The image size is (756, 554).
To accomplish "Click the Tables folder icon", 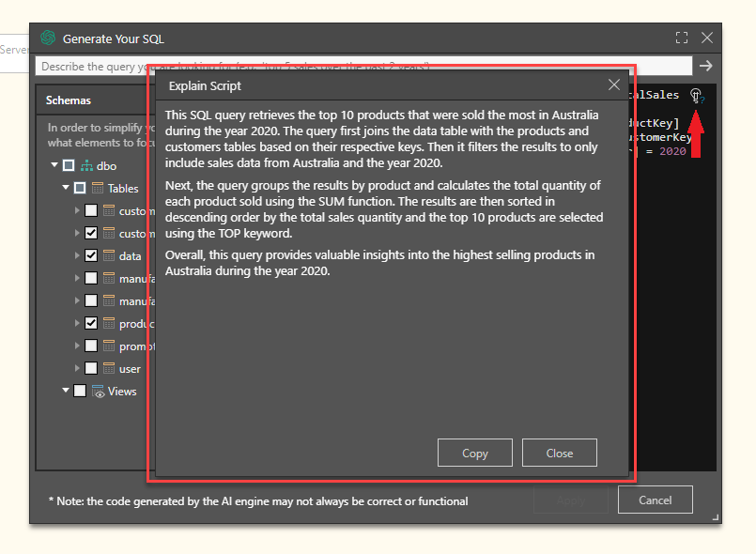I will tap(98, 188).
